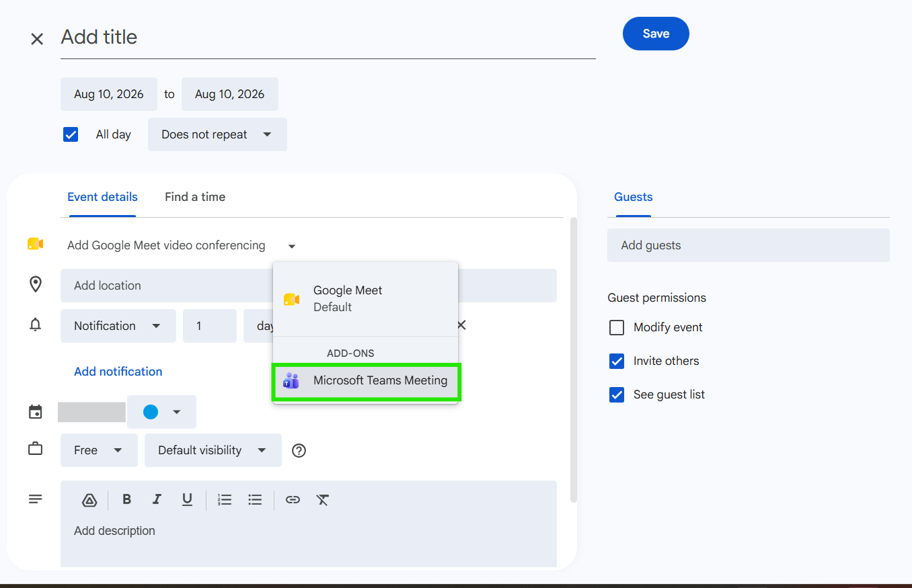Click the event details vertical scrollbar
Viewport: 912px width, 588px height.
tap(574, 360)
